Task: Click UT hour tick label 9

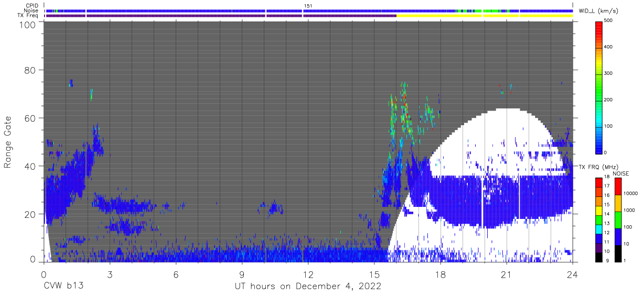Action: (x=242, y=274)
